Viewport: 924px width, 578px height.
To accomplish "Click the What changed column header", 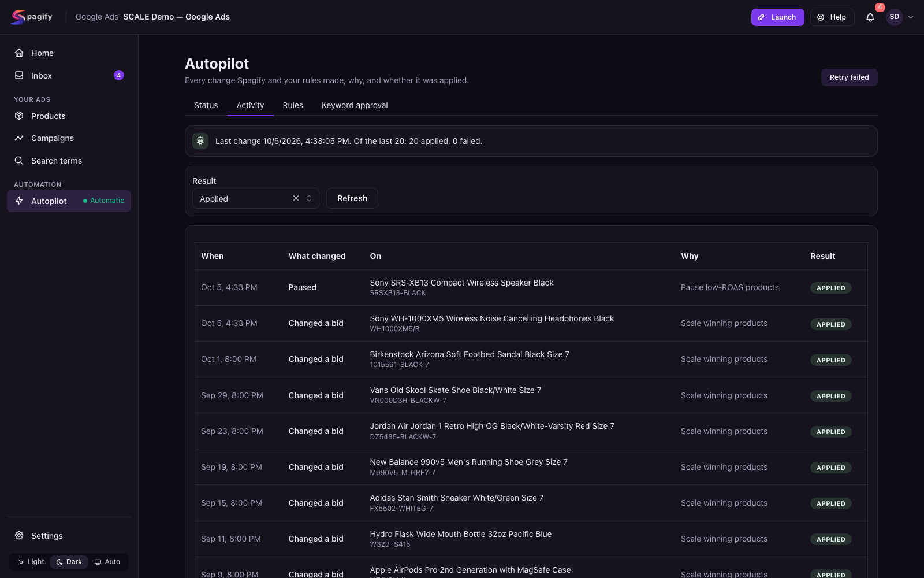I will coord(317,256).
